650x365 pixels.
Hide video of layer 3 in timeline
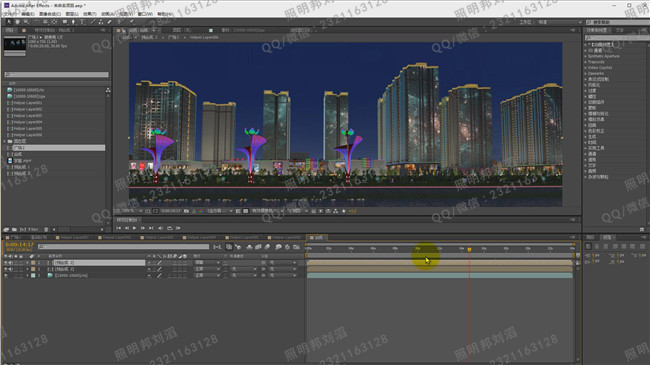pyautogui.click(x=6, y=275)
